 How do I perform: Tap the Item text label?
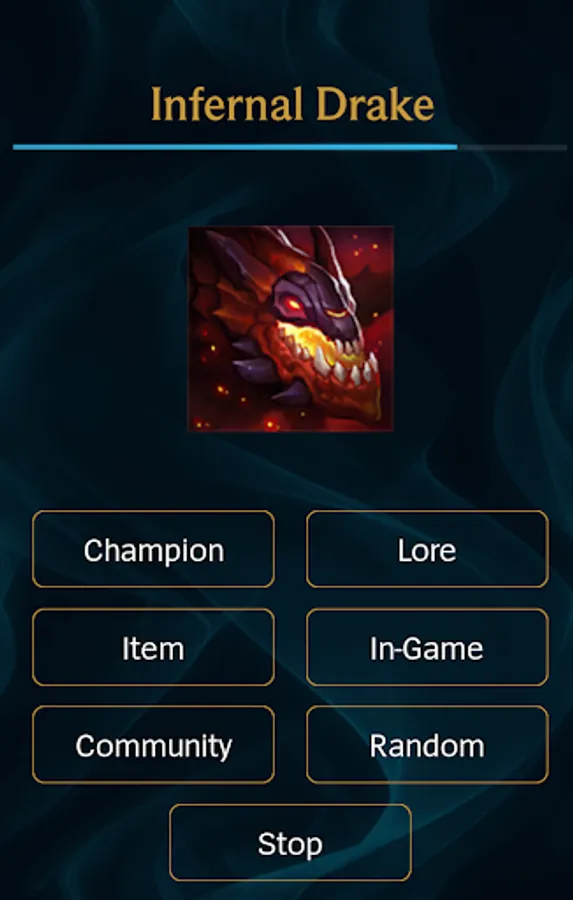(x=153, y=649)
